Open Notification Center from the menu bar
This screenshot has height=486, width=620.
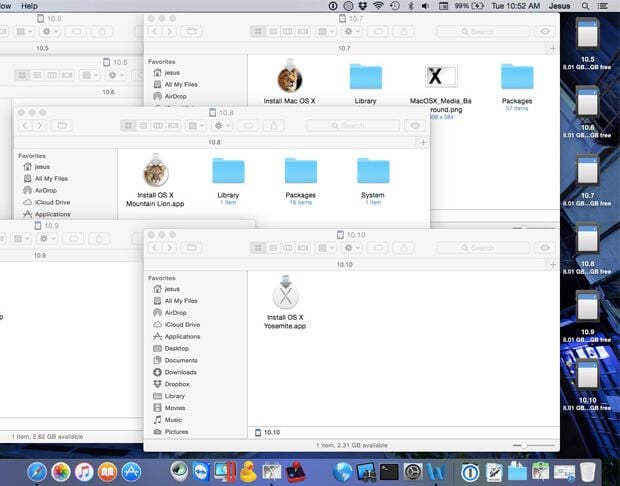603,6
